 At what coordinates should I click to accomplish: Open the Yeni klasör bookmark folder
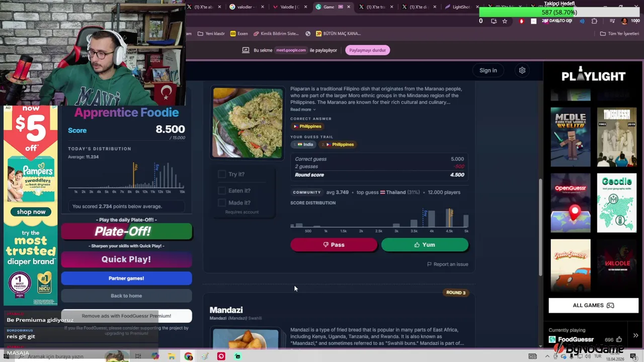(211, 34)
